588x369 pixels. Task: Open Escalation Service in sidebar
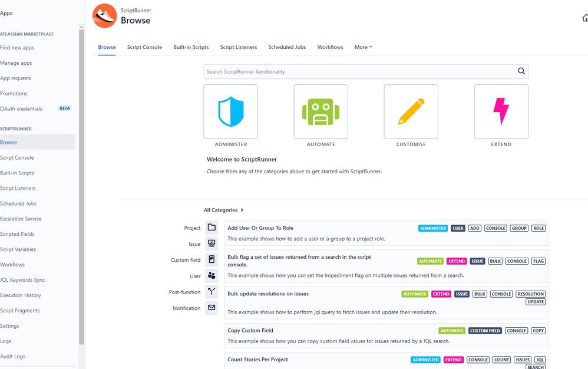pos(21,219)
